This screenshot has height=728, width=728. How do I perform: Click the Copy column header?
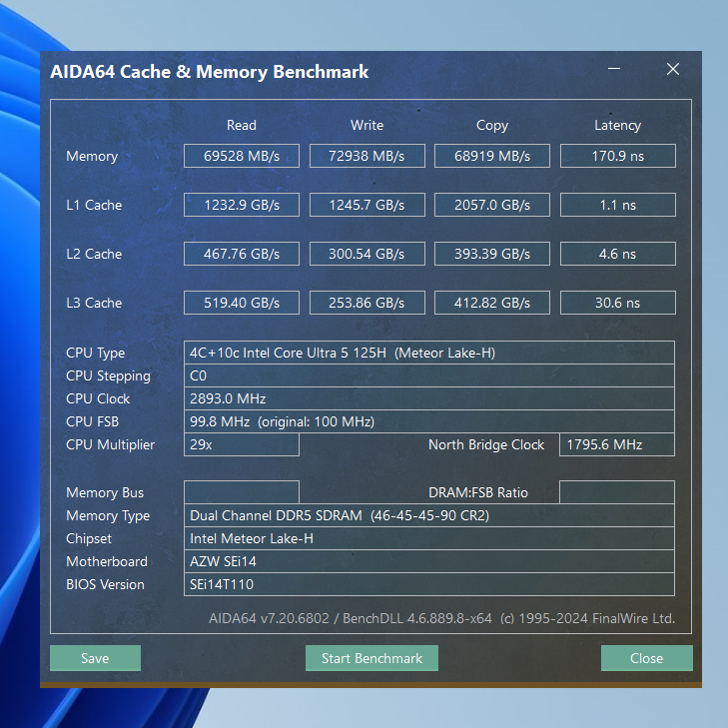pos(492,126)
